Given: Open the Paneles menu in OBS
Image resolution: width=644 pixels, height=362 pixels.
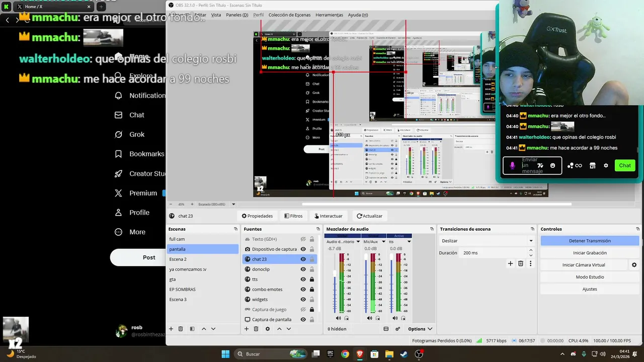Looking at the screenshot, I should pyautogui.click(x=237, y=15).
